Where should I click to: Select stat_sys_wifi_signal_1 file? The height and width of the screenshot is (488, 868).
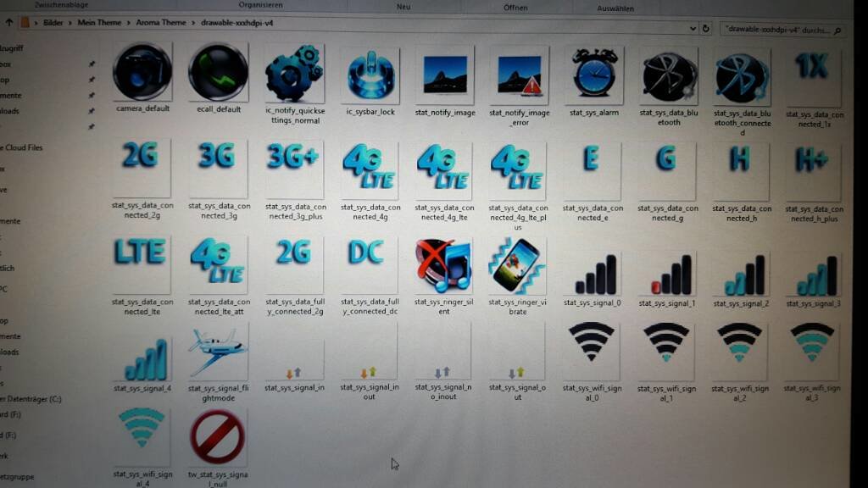[666, 352]
